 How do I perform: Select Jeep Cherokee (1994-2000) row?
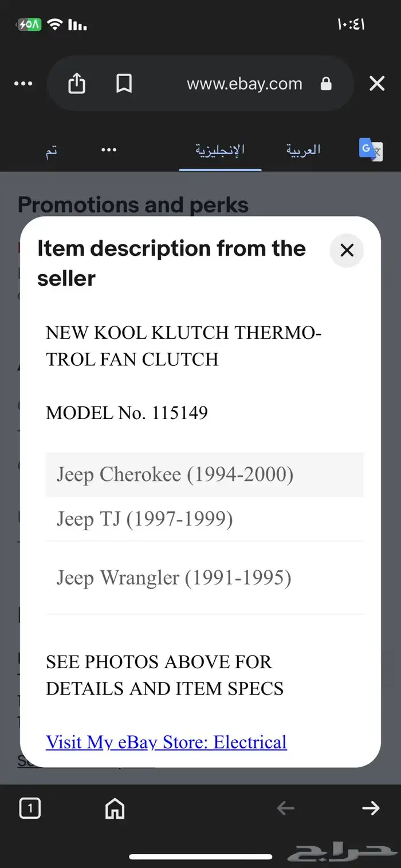[x=205, y=475]
